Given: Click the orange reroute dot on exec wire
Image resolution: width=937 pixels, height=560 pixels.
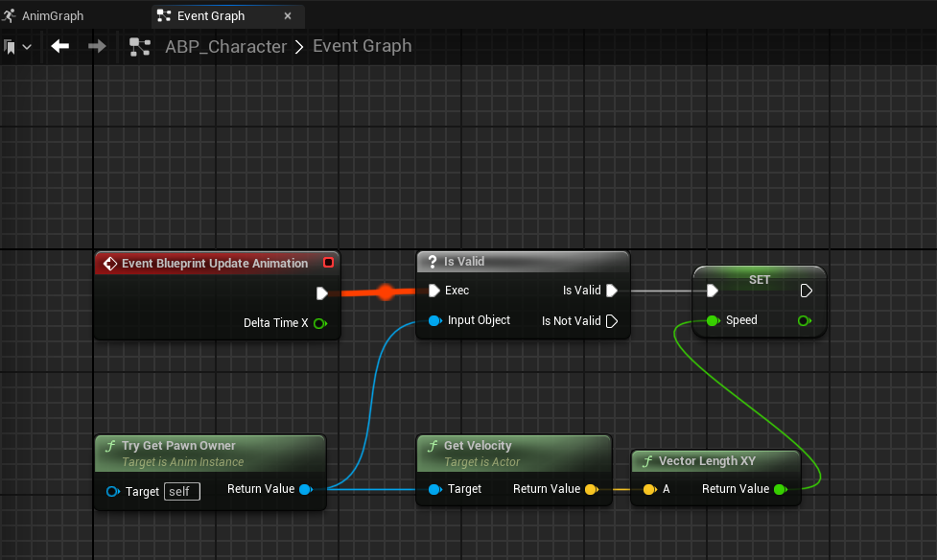Looking at the screenshot, I should [x=387, y=292].
